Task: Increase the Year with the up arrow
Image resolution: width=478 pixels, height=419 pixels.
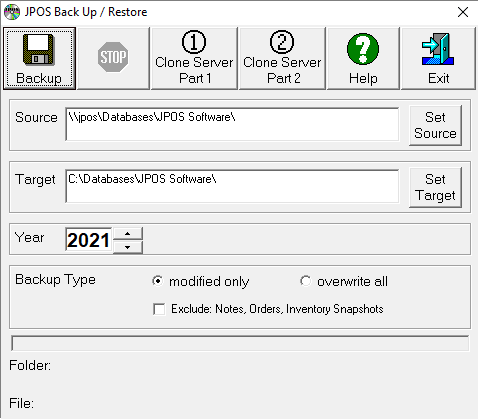Action: pos(128,234)
